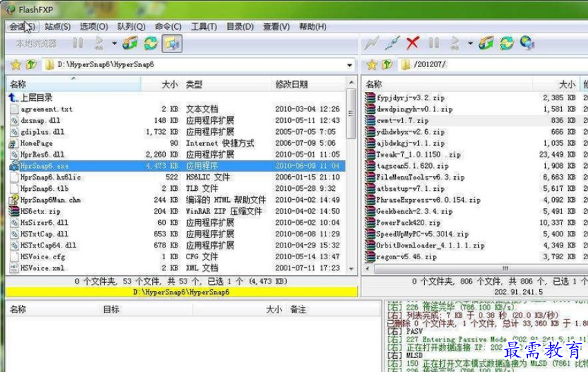Screen dimensions: 588x372
Task: Expand the local transfer queue dropdown arrow
Action: [114, 43]
